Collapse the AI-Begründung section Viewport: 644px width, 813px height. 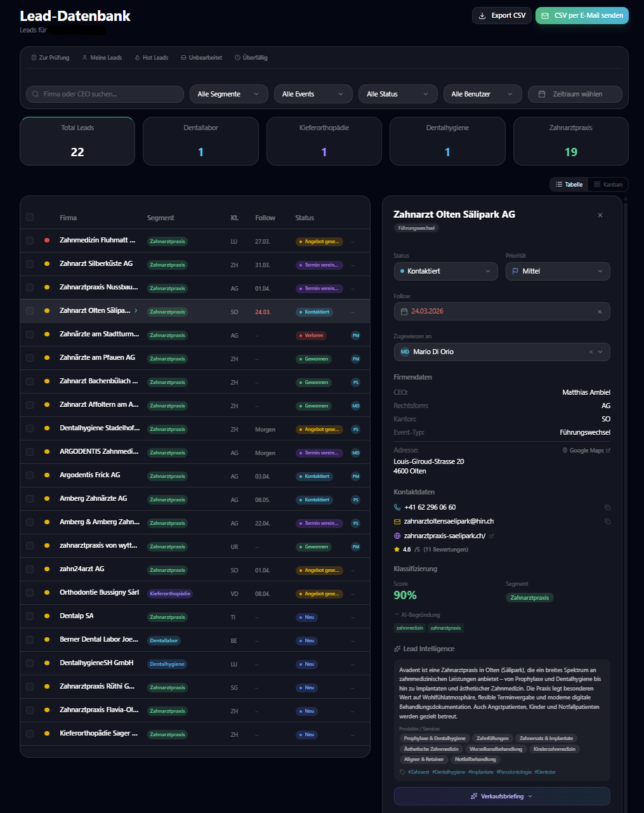pyautogui.click(x=417, y=615)
